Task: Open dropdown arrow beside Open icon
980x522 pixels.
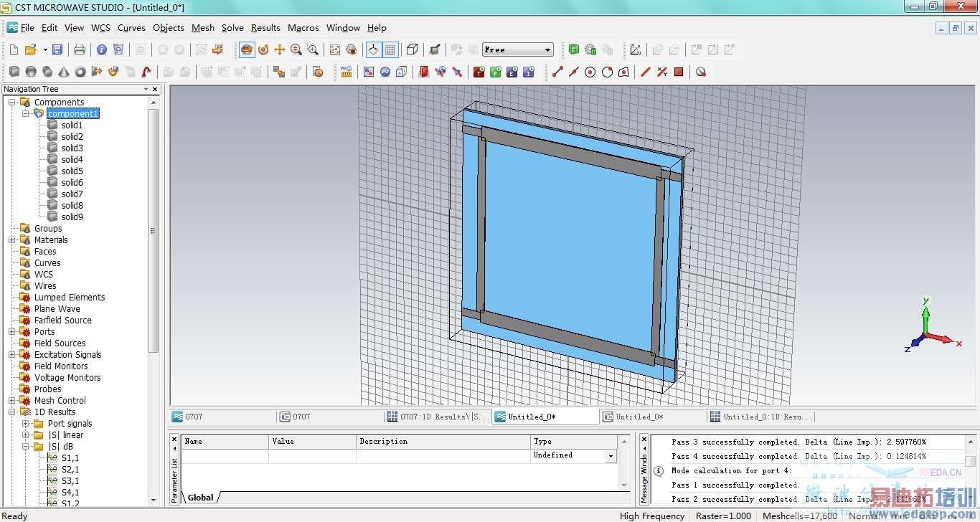Action: click(45, 49)
